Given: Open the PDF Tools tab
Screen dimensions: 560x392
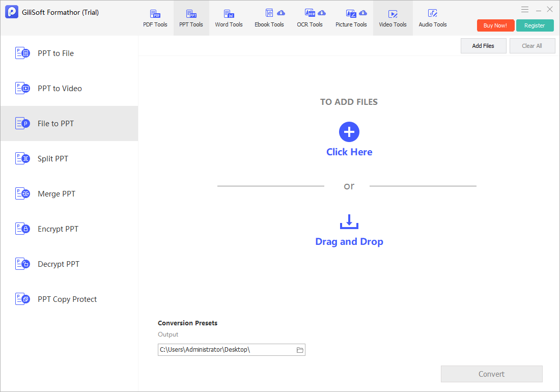Looking at the screenshot, I should pyautogui.click(x=155, y=18).
